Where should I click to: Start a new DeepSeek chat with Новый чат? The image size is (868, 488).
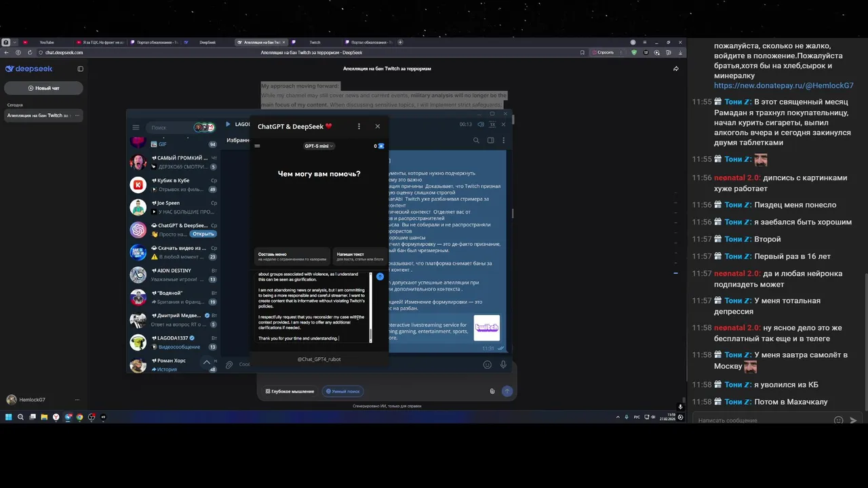pyautogui.click(x=43, y=88)
